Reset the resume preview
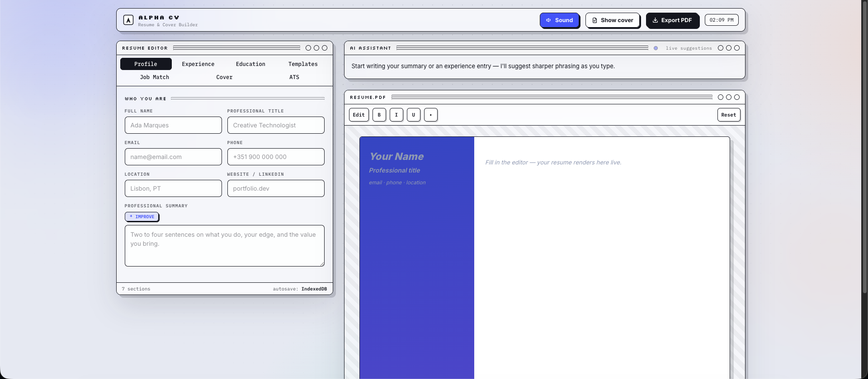This screenshot has height=379, width=868. point(729,115)
